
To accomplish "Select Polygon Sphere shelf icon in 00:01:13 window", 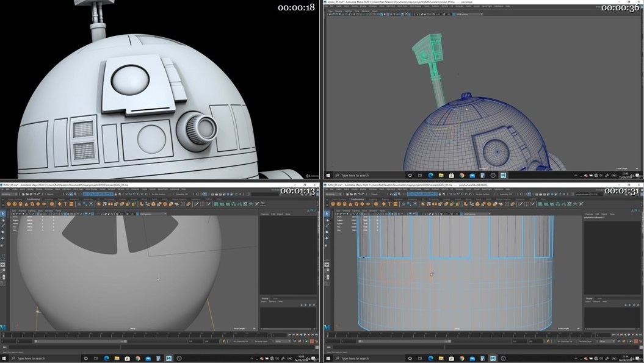I will pyautogui.click(x=9, y=204).
